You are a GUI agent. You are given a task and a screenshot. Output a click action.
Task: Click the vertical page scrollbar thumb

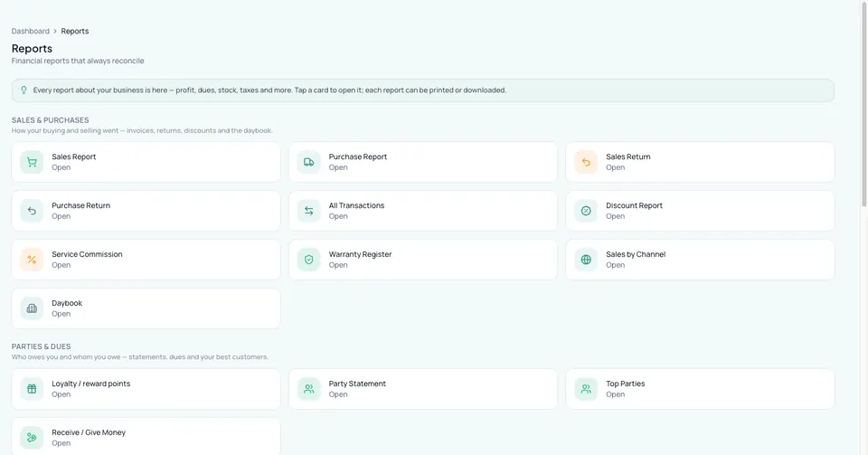coord(863,105)
